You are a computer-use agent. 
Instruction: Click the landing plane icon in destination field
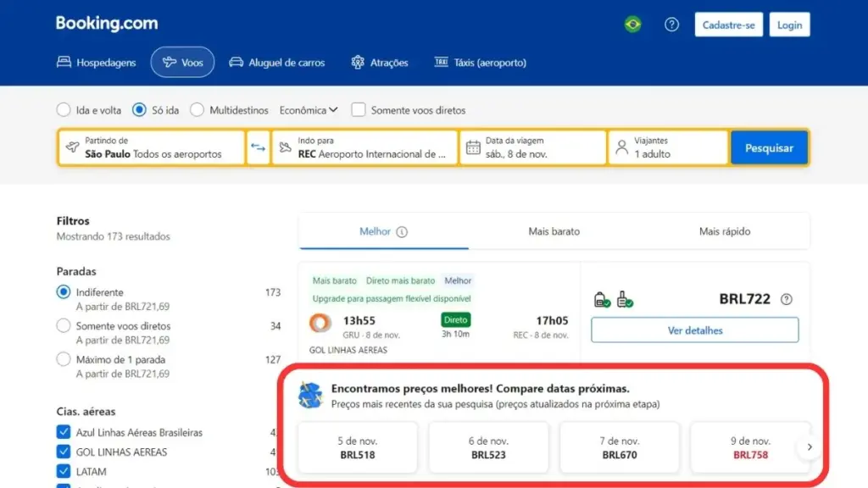point(285,147)
